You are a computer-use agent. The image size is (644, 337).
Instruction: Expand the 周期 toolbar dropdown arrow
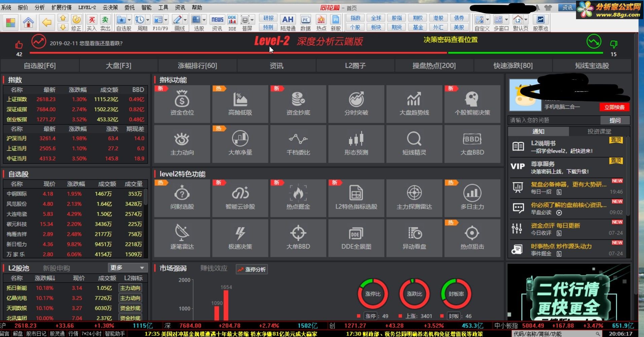[148, 20]
